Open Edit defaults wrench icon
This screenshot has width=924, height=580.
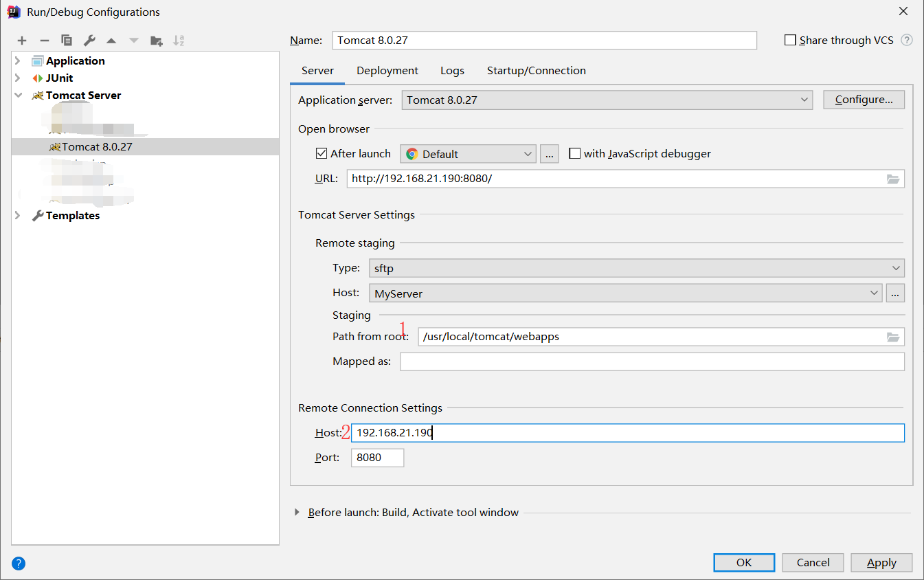(89, 41)
